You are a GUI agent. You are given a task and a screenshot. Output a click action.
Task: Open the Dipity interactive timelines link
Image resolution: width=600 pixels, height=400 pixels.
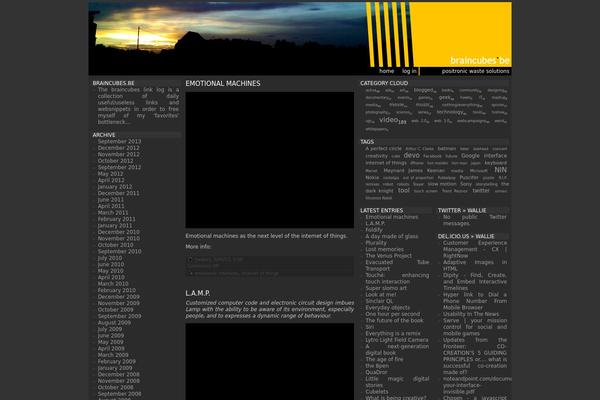pyautogui.click(x=475, y=282)
